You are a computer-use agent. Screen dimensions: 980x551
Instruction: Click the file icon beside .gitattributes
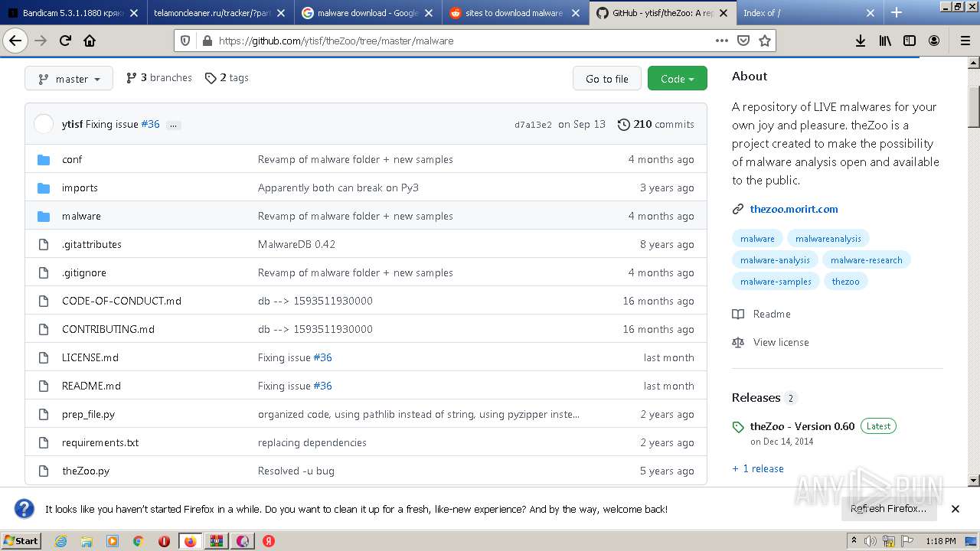[x=44, y=244]
